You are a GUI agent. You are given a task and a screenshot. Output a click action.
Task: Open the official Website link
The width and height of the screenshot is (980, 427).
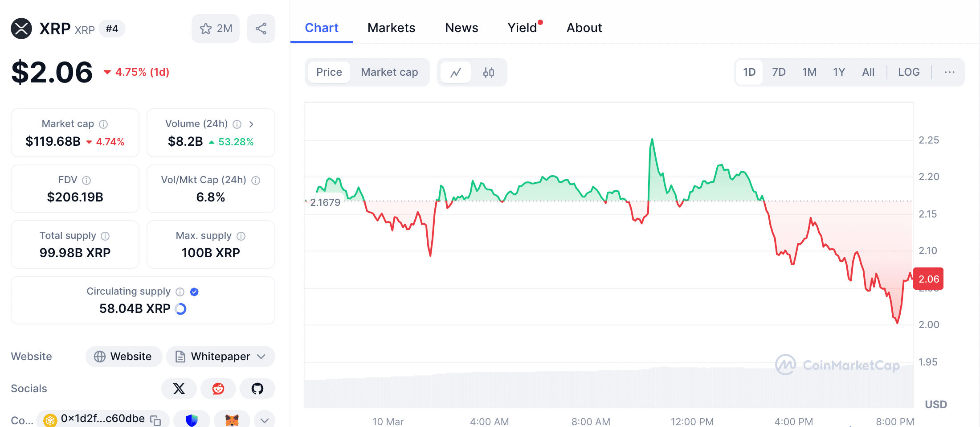(x=123, y=357)
